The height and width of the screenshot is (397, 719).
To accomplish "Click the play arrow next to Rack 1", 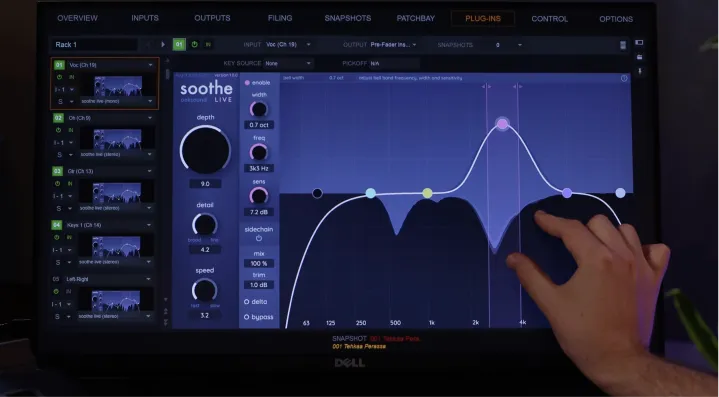I will [x=163, y=44].
